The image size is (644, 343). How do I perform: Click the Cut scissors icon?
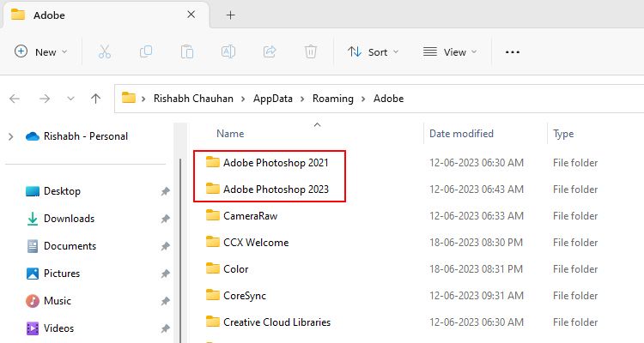pyautogui.click(x=105, y=52)
